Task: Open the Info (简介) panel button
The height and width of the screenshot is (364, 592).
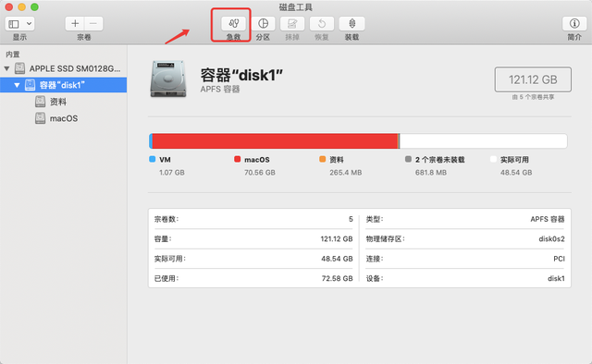Action: click(x=574, y=24)
